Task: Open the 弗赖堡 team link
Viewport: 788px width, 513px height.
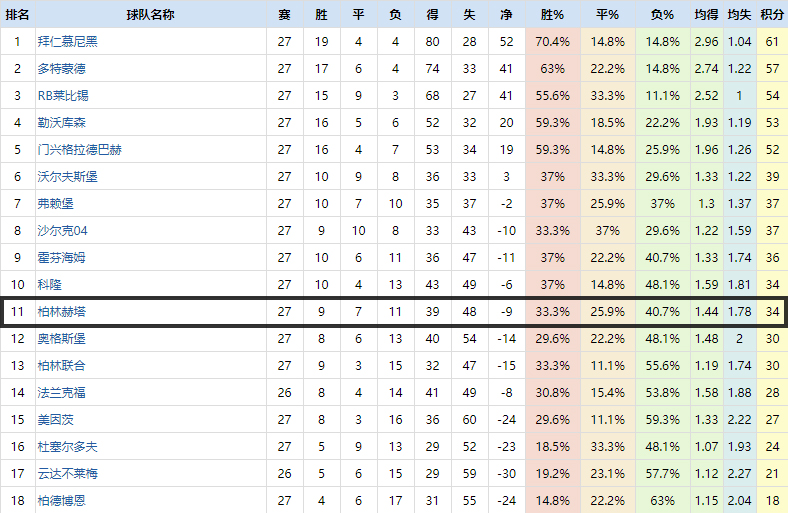Action: (x=56, y=204)
